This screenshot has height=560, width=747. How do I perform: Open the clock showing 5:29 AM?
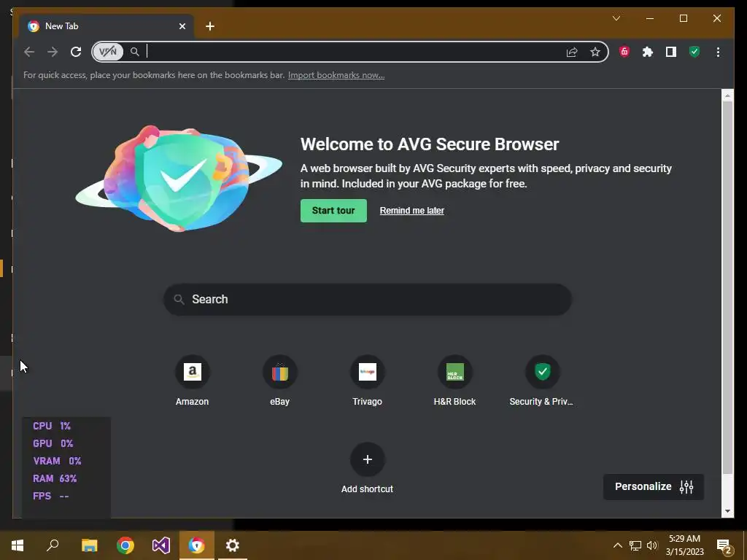684,545
